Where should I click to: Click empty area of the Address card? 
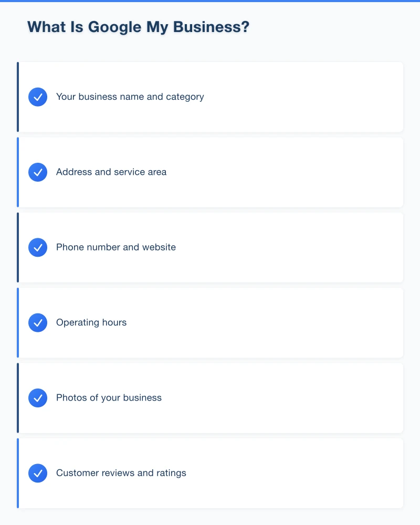(304, 172)
